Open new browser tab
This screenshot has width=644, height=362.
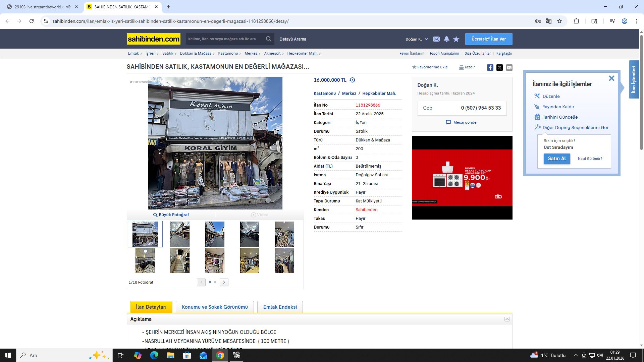click(x=168, y=7)
